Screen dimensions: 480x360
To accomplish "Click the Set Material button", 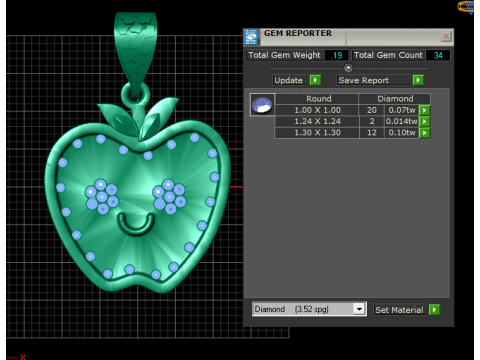I will tap(400, 310).
